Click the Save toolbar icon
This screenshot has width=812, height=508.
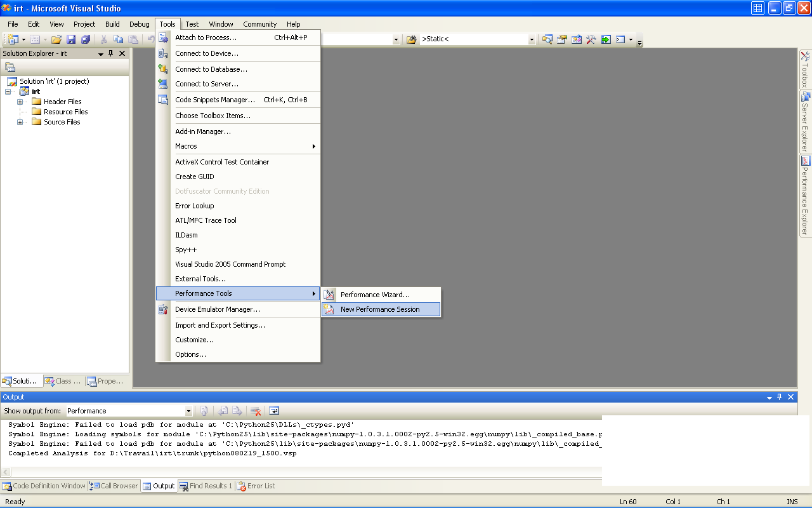pos(71,39)
